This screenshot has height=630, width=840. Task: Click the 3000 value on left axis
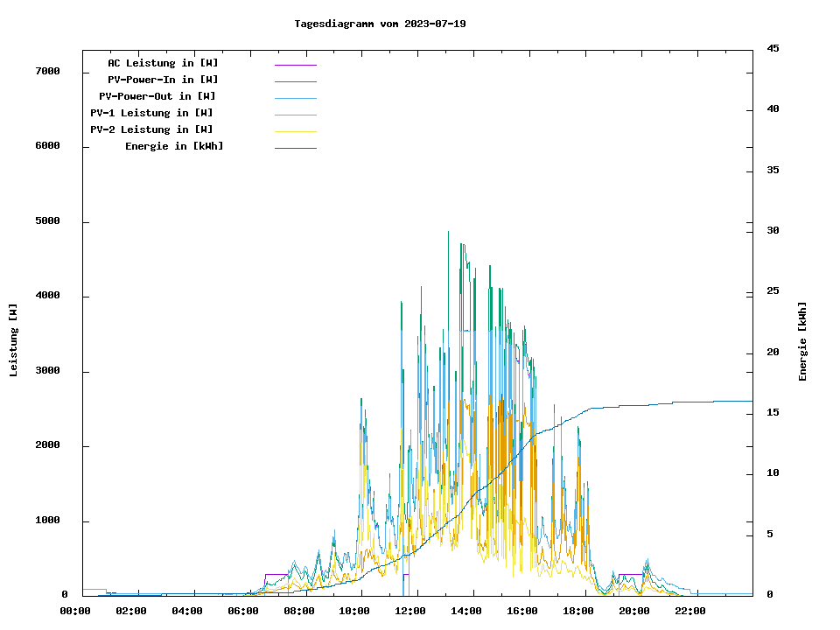[47, 371]
